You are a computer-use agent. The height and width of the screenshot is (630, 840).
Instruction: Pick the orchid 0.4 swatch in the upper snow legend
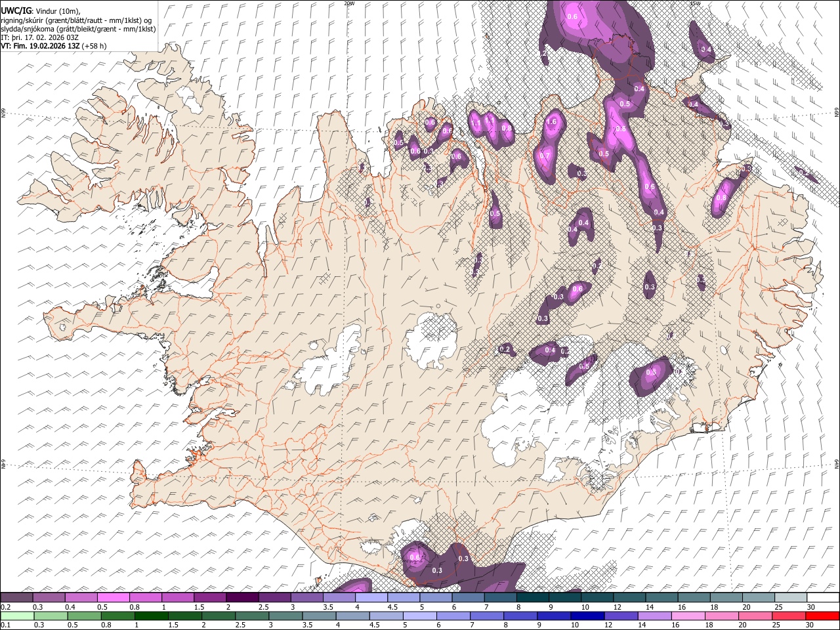[81, 597]
